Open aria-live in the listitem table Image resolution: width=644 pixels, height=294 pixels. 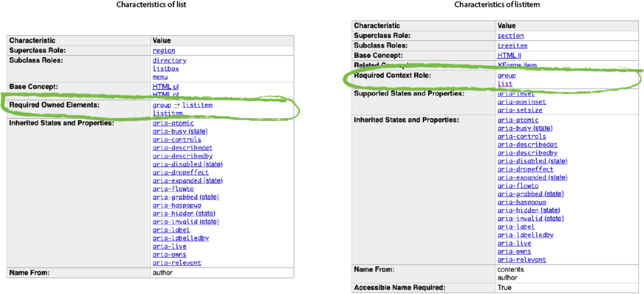pyautogui.click(x=514, y=242)
